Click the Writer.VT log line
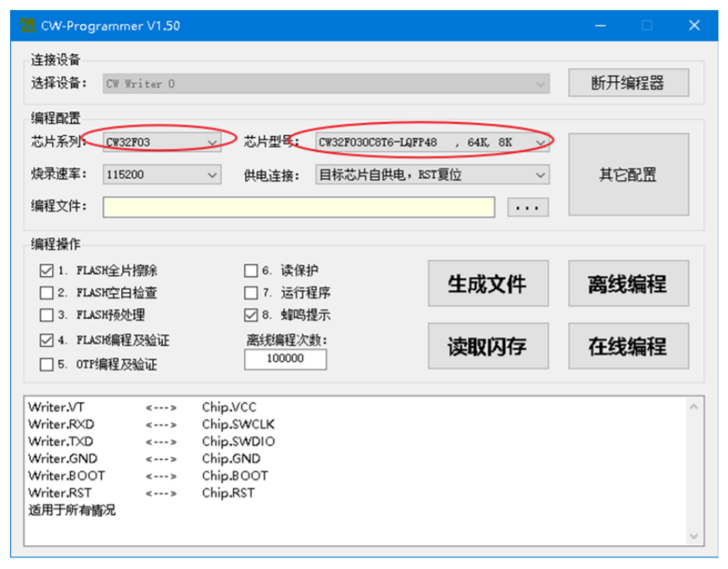This screenshot has height=569, width=728. click(56, 407)
